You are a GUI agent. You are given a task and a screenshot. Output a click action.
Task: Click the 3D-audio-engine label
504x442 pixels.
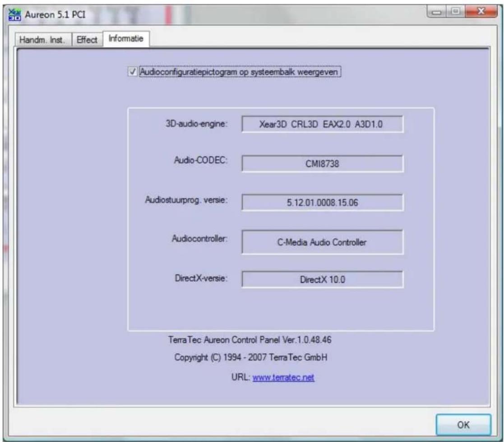[x=197, y=124]
